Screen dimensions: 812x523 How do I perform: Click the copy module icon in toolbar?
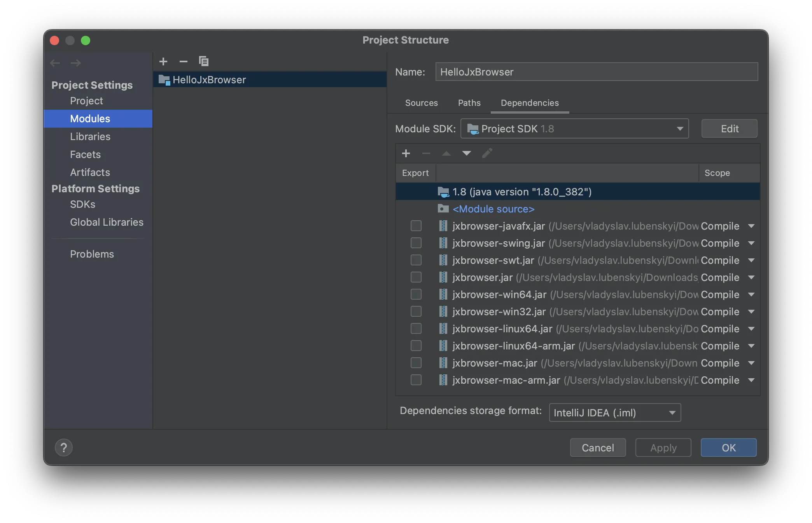pyautogui.click(x=203, y=61)
